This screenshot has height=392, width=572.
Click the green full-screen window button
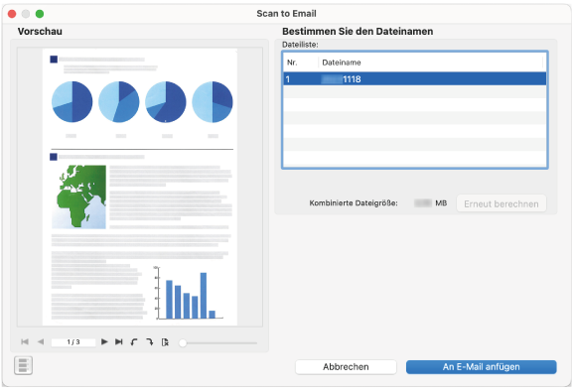click(x=40, y=14)
